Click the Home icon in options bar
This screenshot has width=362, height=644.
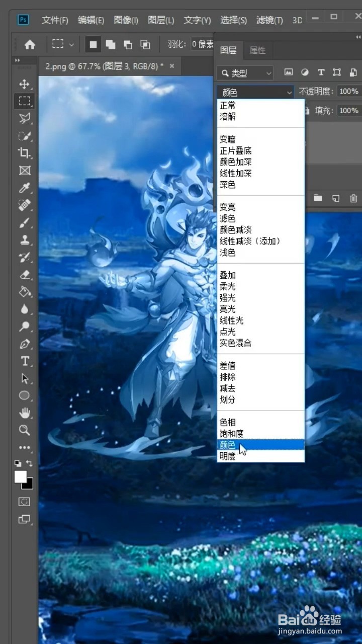30,44
